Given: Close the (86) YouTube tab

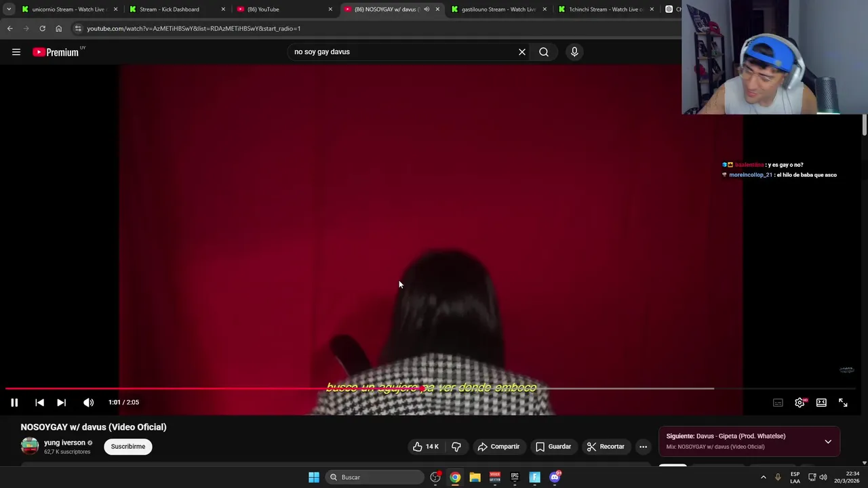Looking at the screenshot, I should (x=330, y=9).
